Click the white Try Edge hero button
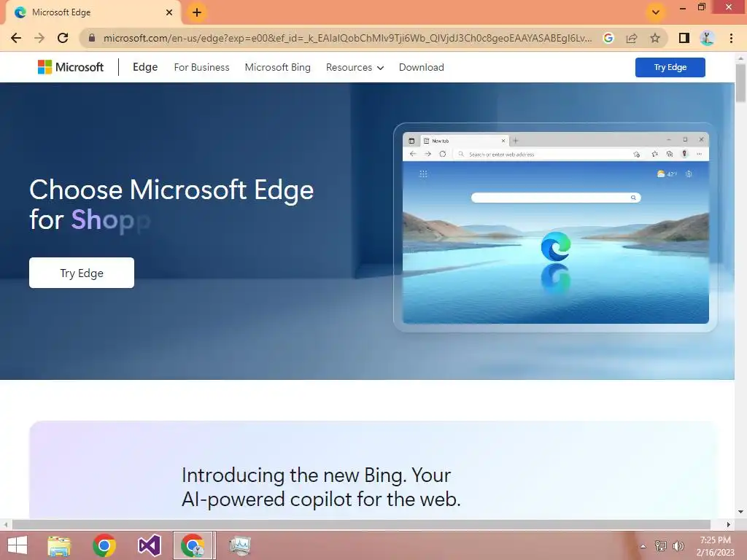The image size is (747, 560). click(x=82, y=273)
